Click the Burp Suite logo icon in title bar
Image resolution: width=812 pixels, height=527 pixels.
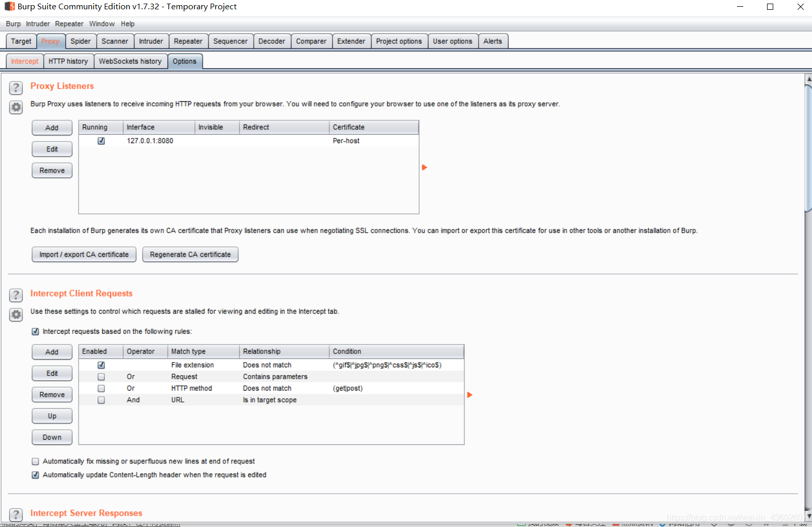pyautogui.click(x=9, y=7)
